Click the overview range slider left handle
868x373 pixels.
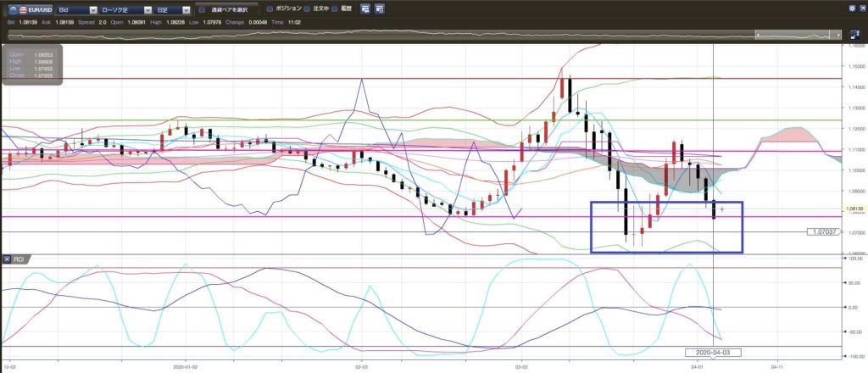758,35
